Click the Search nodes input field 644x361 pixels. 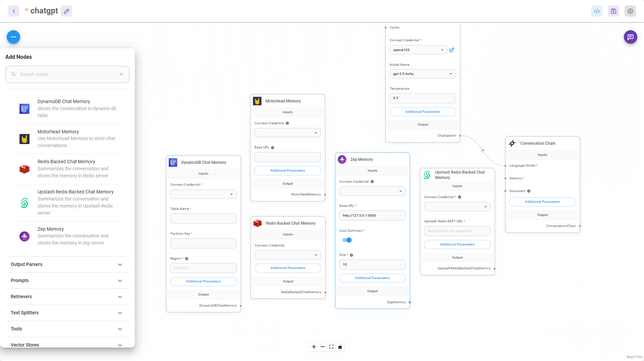(x=67, y=74)
